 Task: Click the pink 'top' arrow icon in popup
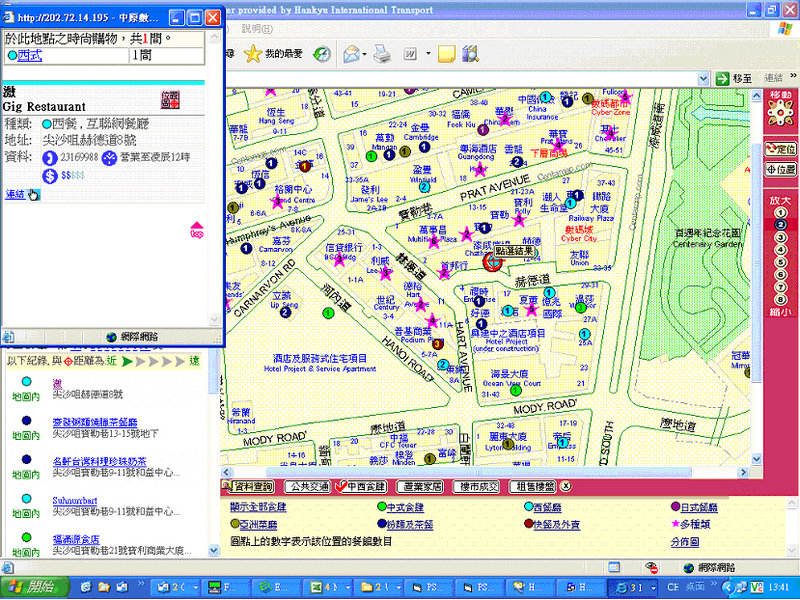pos(197,229)
